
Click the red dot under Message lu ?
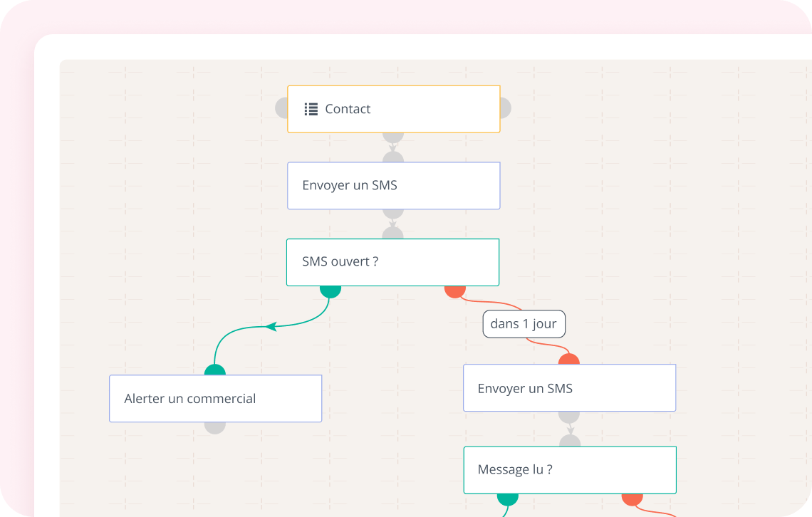tap(633, 498)
